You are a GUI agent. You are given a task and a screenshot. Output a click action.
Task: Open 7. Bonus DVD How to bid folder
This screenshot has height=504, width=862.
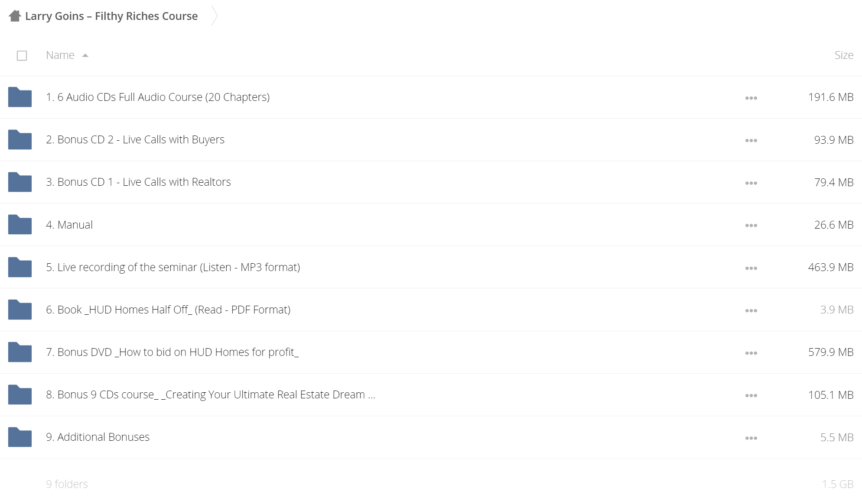172,352
